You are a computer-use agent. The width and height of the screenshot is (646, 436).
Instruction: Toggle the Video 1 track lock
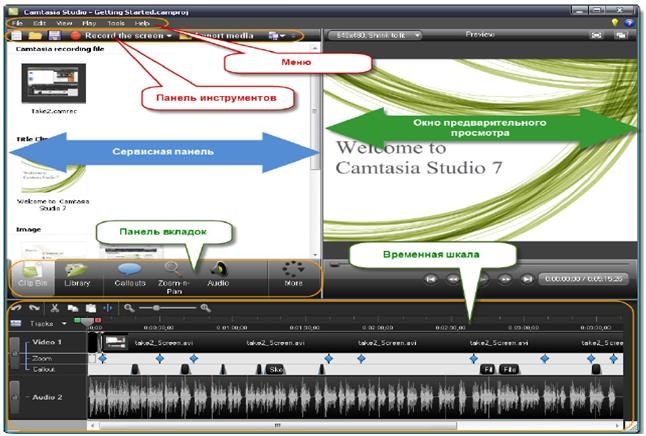15,353
